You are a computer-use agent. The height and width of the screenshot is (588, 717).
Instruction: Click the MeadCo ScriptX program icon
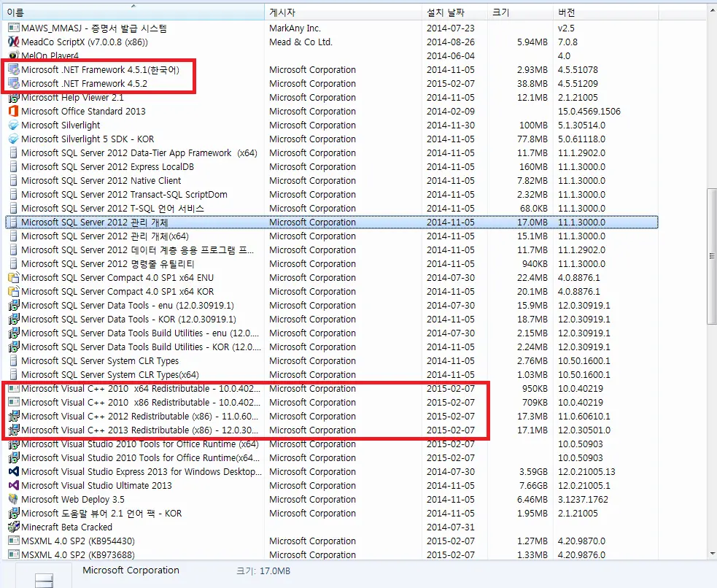click(14, 42)
